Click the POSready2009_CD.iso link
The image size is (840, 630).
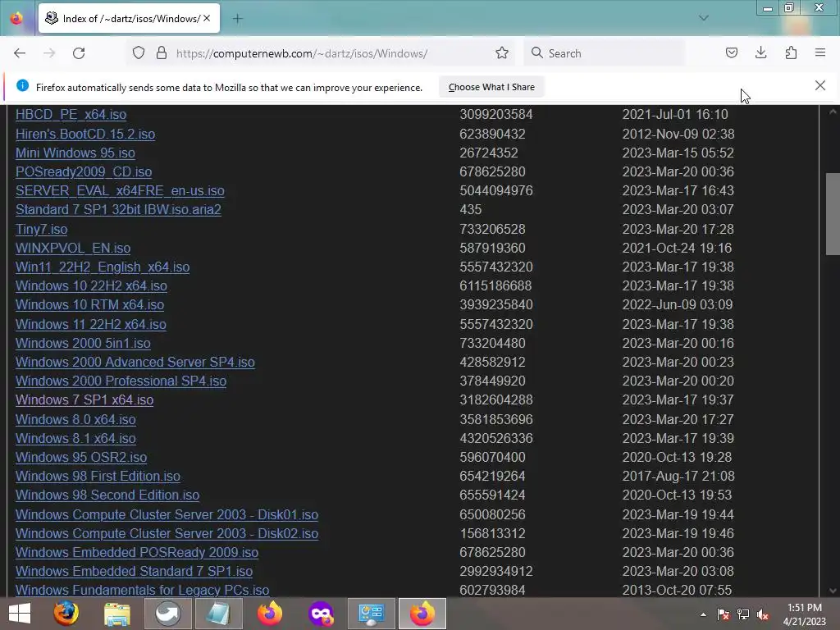tap(84, 172)
